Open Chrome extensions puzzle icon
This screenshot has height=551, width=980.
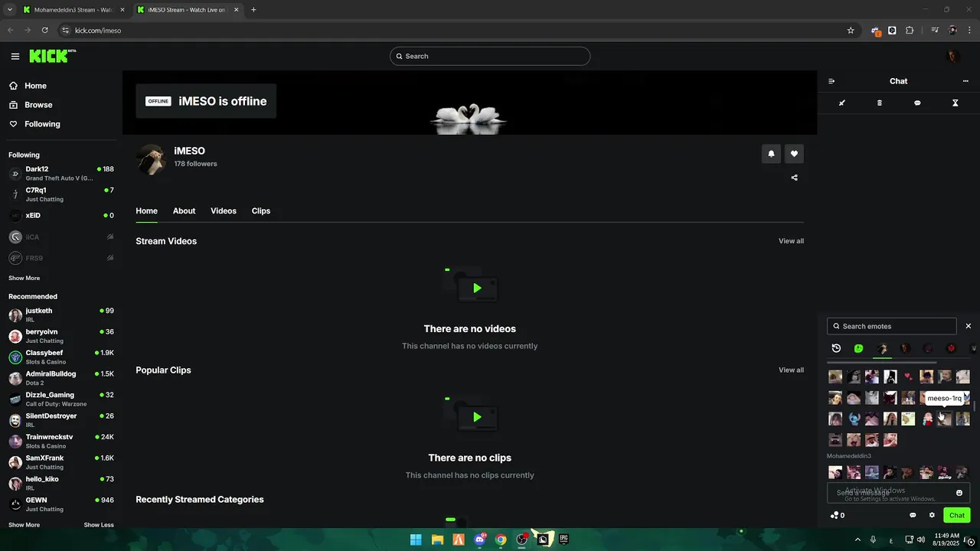910,31
